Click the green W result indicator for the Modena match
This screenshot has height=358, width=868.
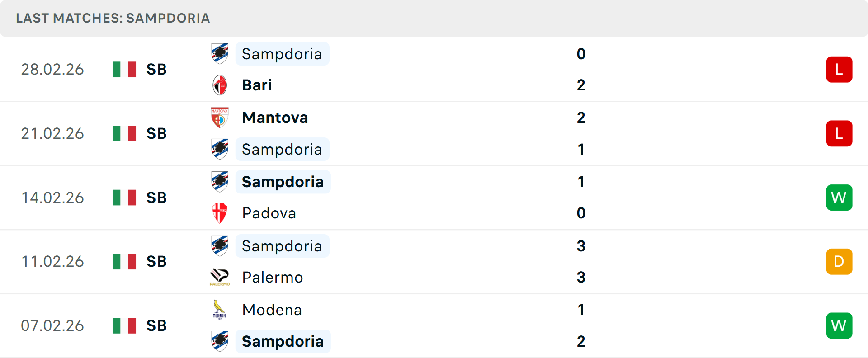point(839,325)
